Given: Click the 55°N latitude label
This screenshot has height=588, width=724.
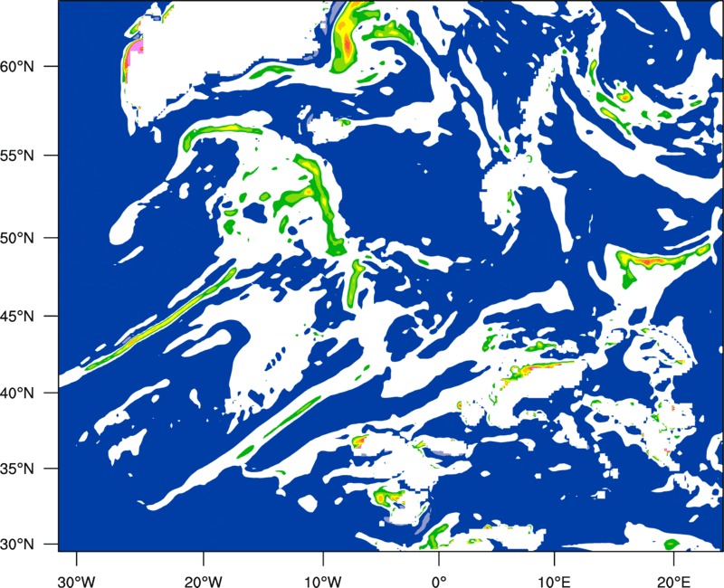Looking at the screenshot, I should point(17,156).
